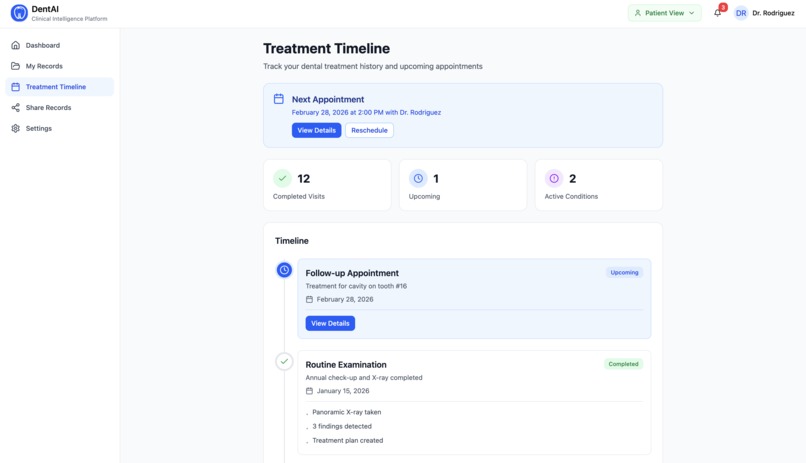
Task: Click 'January 15, 2026' date text
Action: click(343, 391)
